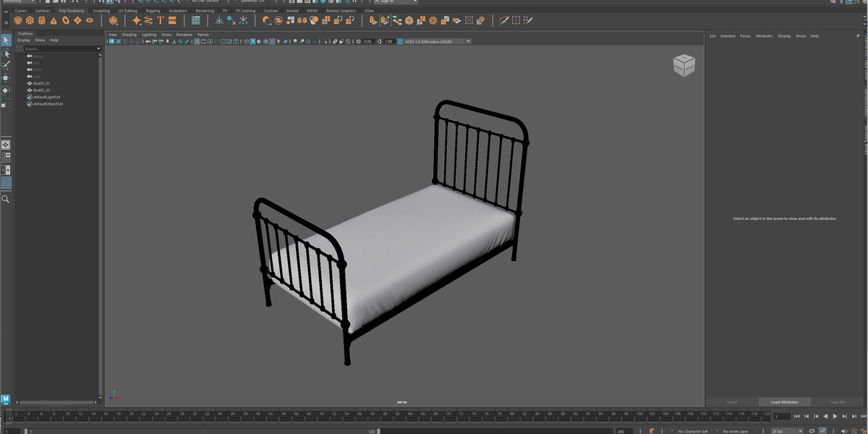This screenshot has width=868, height=434.
Task: Select Bed05_01 in the Outliner
Action: pos(41,83)
